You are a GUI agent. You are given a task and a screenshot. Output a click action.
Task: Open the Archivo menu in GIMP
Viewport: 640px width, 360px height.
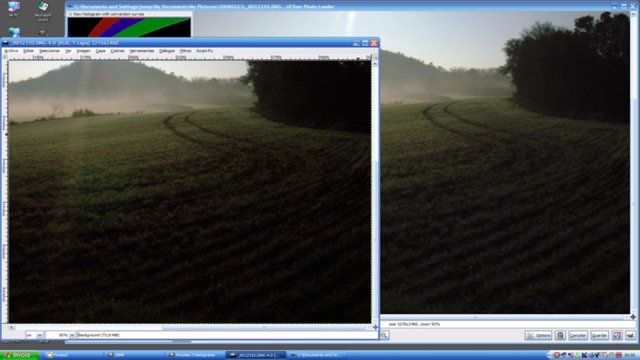tap(11, 51)
